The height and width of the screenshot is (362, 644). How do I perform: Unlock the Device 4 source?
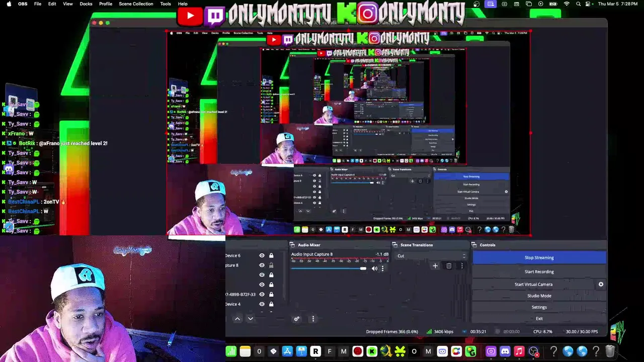click(x=271, y=304)
